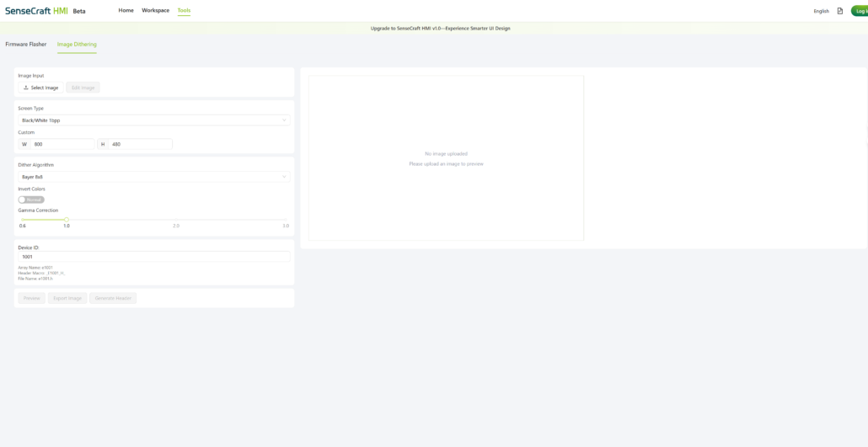Toggle the Invert Colors switch
Image resolution: width=868 pixels, height=447 pixels.
[x=31, y=200]
